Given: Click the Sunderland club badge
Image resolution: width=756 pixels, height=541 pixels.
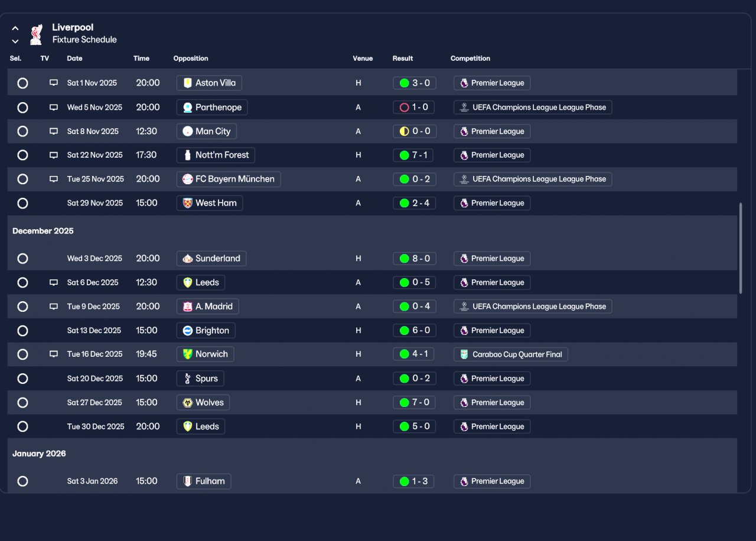Looking at the screenshot, I should coord(188,259).
